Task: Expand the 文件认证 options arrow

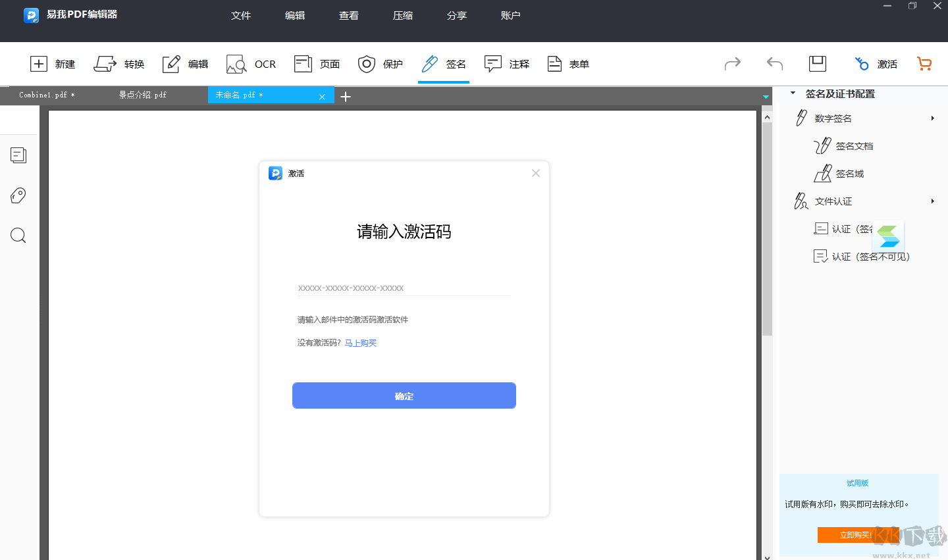Action: point(934,201)
